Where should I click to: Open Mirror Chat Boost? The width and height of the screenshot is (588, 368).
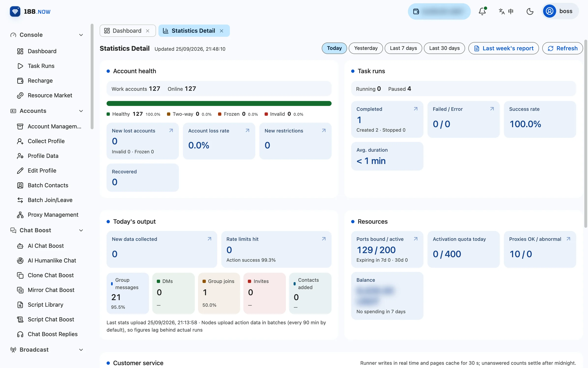point(51,290)
